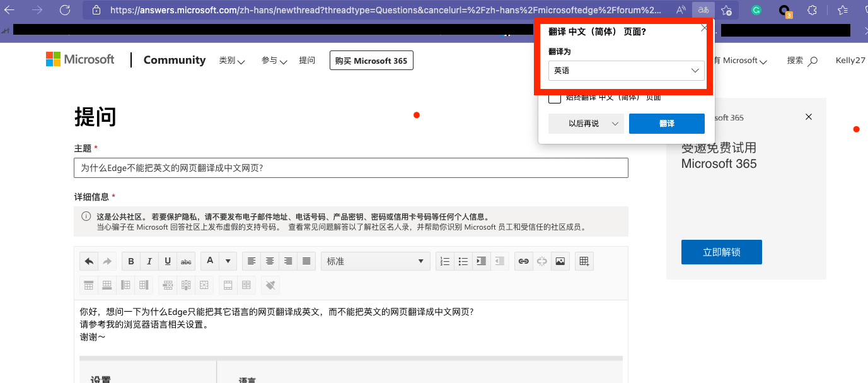Expand the 类别 navigation dropdown
The height and width of the screenshot is (383, 868).
(x=231, y=60)
